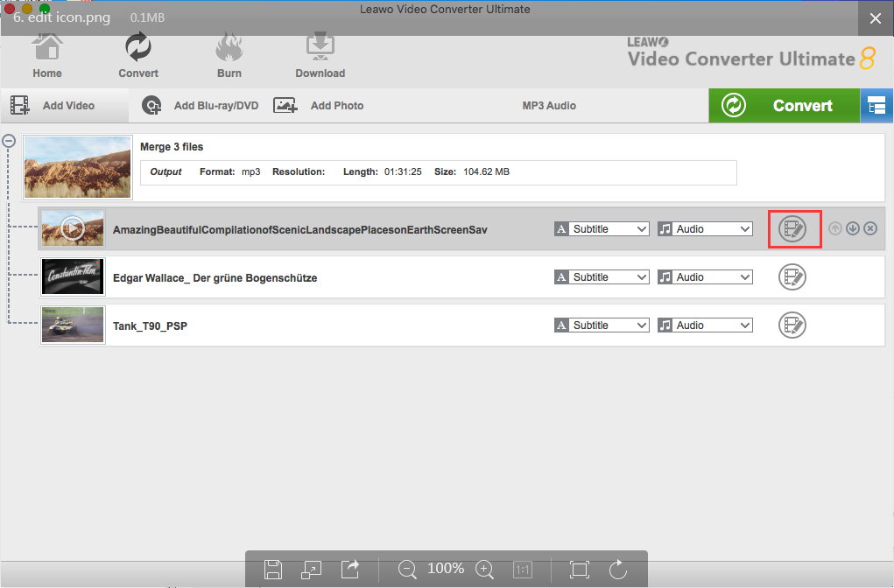Image resolution: width=894 pixels, height=588 pixels.
Task: Zoom out with the minus magnifier
Action: 408,570
